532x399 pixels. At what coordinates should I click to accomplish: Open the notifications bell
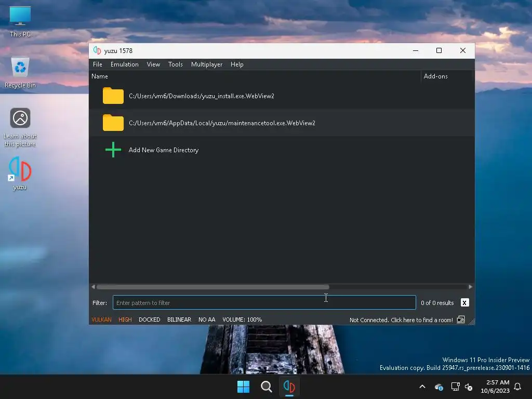pos(518,387)
